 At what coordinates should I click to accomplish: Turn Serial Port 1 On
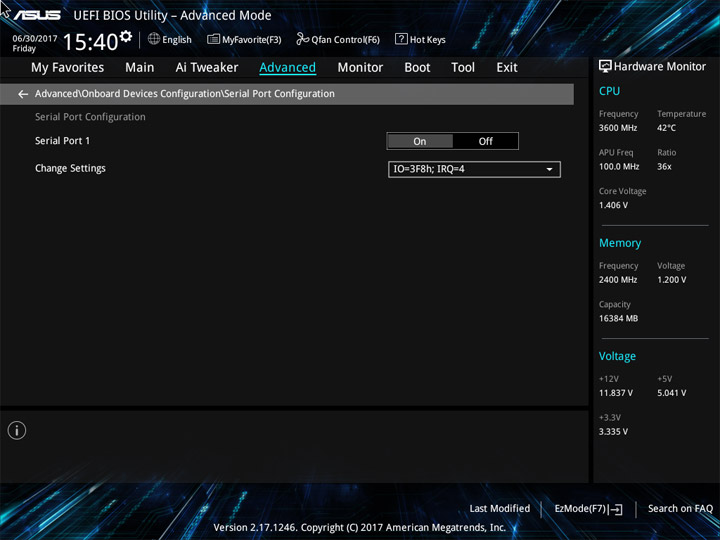click(420, 141)
